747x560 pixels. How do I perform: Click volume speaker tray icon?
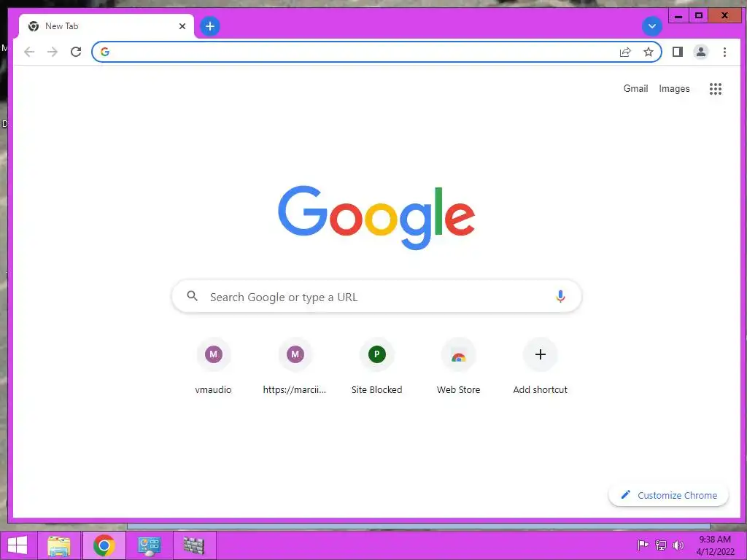678,545
